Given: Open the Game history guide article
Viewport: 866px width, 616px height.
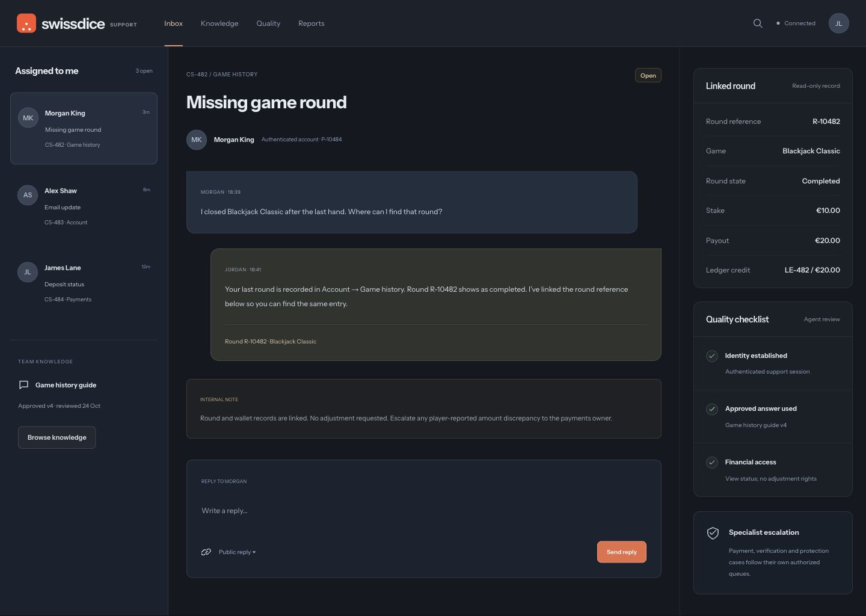Looking at the screenshot, I should click(x=66, y=385).
